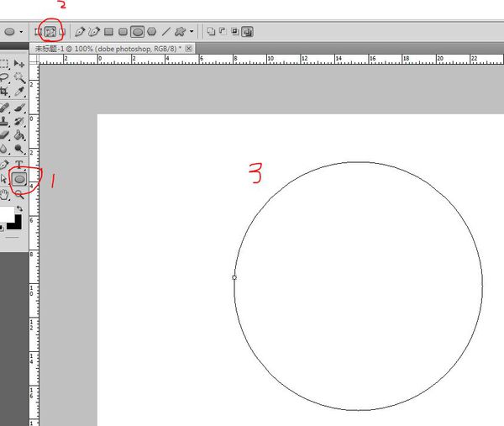Choose Polygon shape in options bar
The width and height of the screenshot is (504, 426).
pos(152,31)
